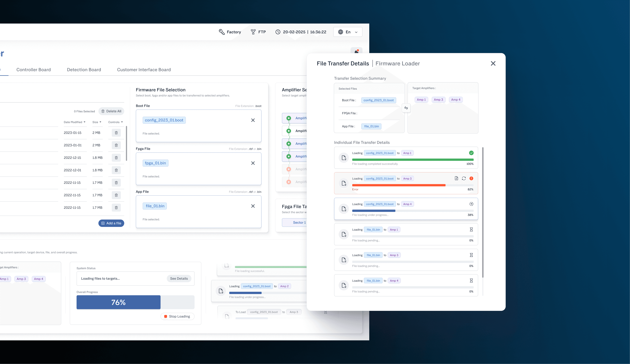Delete the file dated 2022-12-01
630x364 pixels.
116,170
